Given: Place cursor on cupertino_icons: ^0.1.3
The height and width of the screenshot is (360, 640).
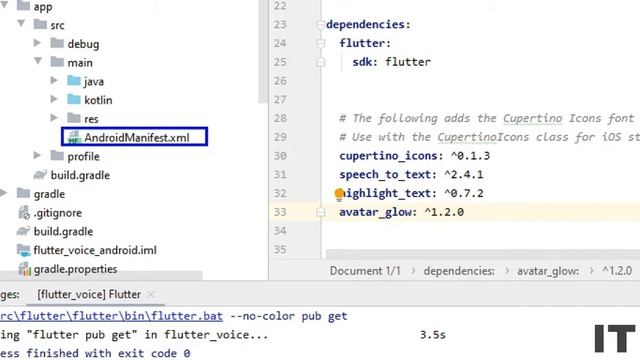Looking at the screenshot, I should coord(414,156).
